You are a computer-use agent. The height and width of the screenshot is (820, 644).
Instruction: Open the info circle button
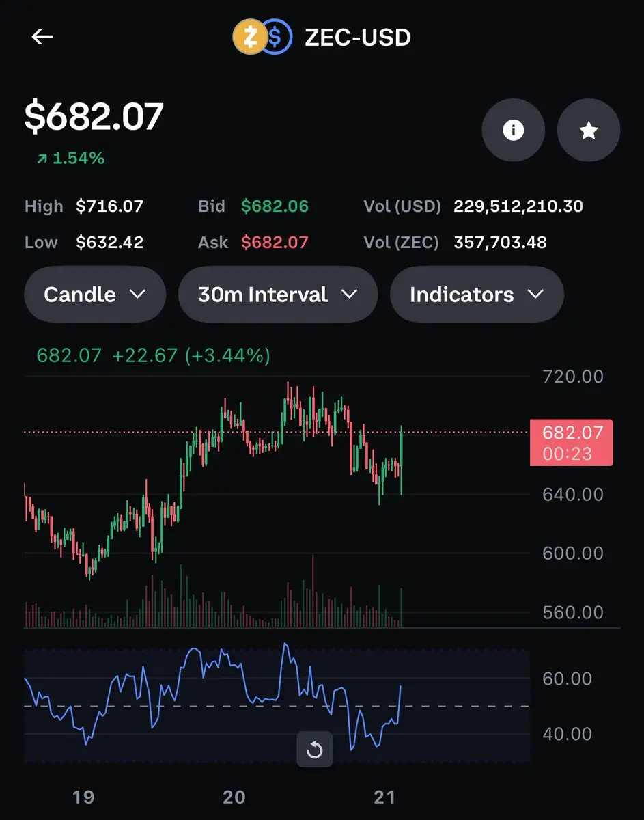pos(513,131)
